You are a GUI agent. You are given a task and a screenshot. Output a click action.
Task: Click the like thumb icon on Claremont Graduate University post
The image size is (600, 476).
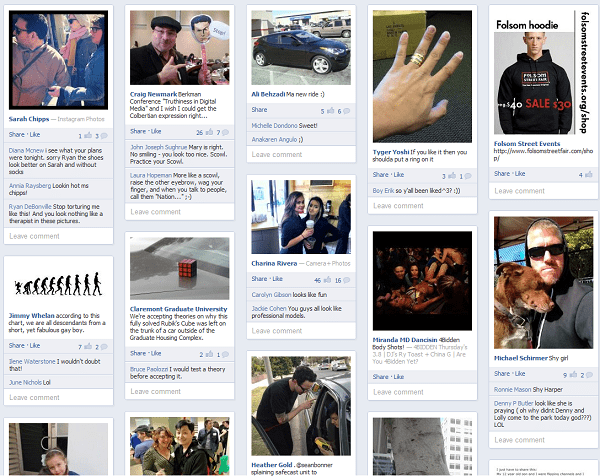[x=209, y=354]
